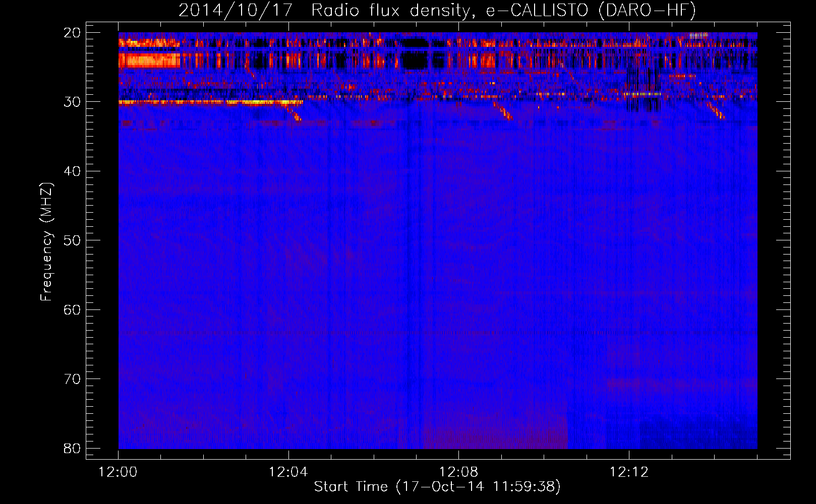The width and height of the screenshot is (816, 504).
Task: Click the '50' frequency tick label
Action: 72,240
